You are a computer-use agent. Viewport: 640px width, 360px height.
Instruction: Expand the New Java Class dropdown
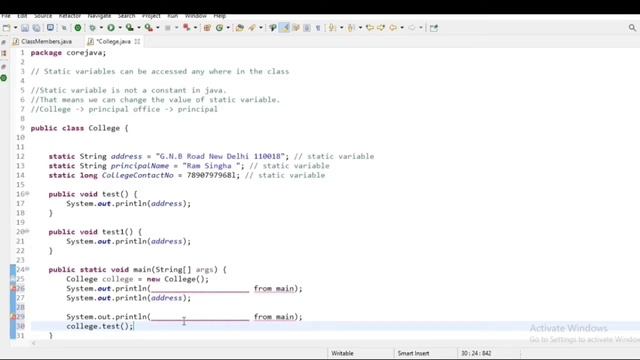[x=228, y=28]
